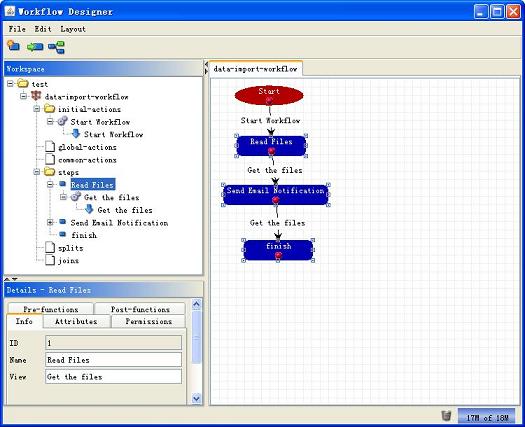Select the red Start node in diagram

269,95
